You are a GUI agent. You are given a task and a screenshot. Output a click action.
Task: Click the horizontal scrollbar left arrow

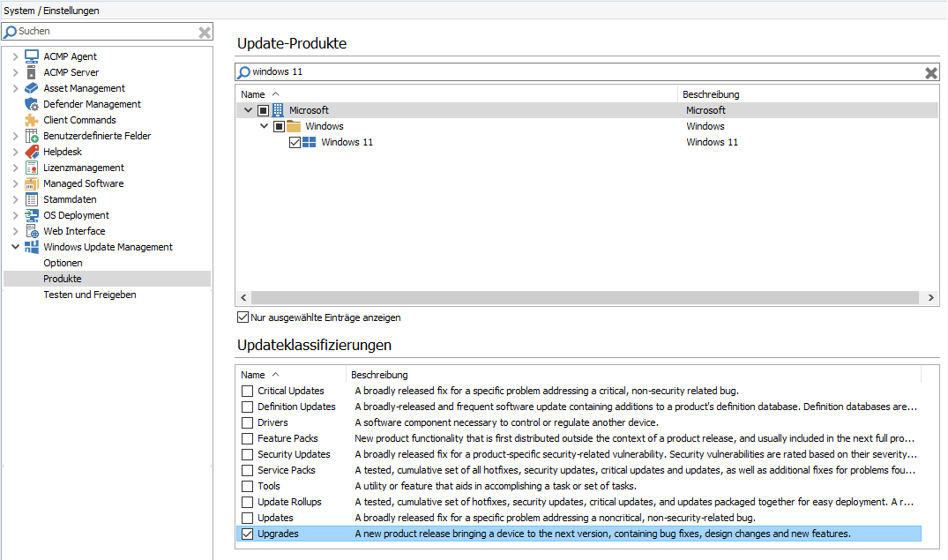[243, 297]
